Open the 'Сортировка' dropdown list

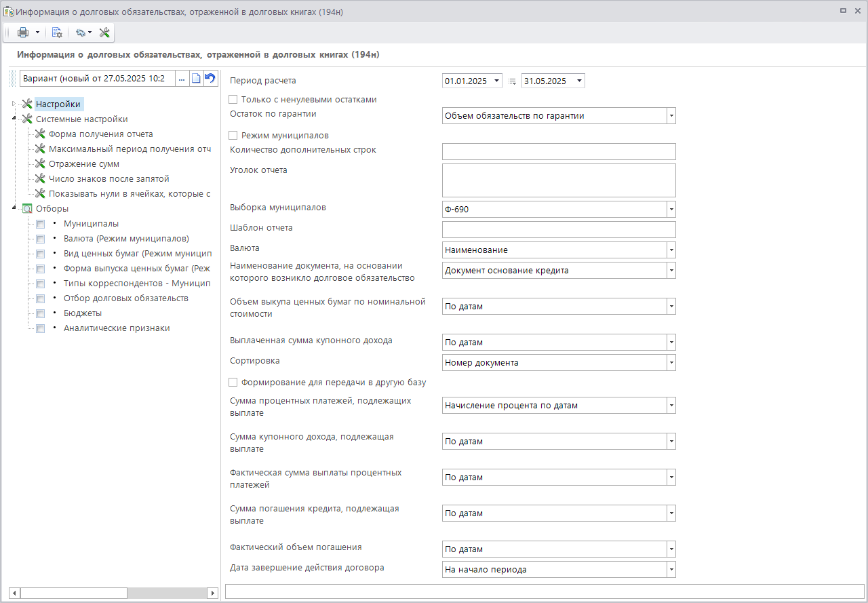click(x=671, y=363)
